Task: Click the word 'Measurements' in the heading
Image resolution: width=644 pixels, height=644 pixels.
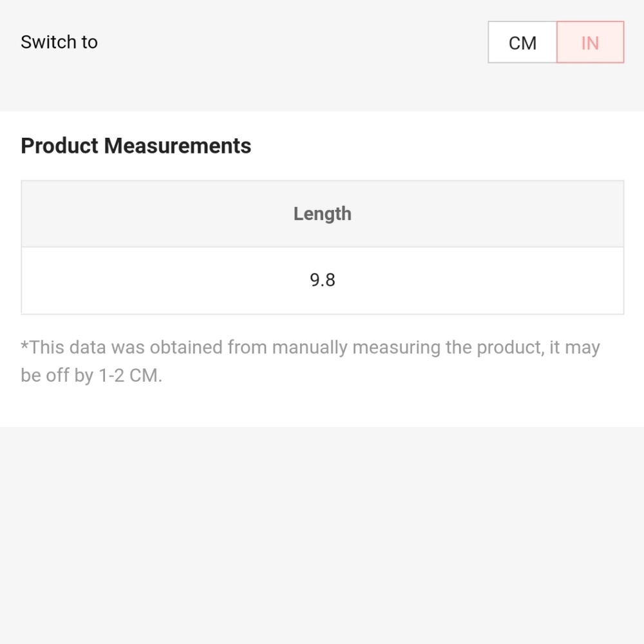Action: coord(178,146)
